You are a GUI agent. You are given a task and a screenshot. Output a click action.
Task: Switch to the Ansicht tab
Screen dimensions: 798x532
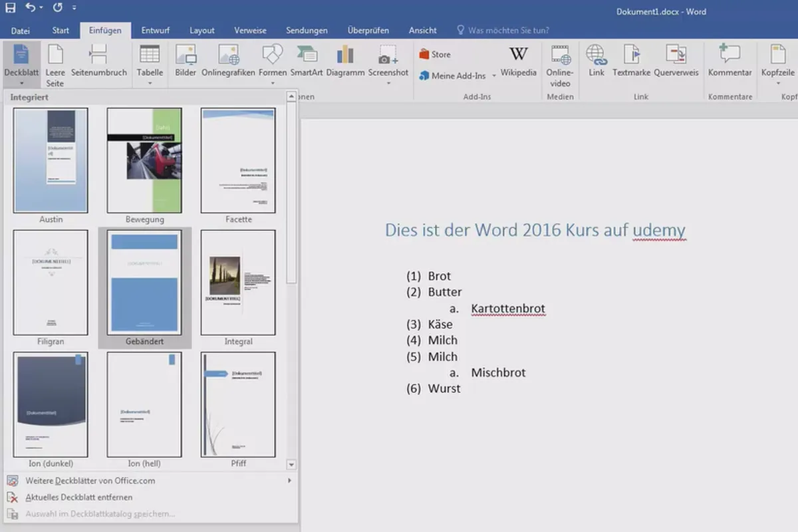click(x=422, y=30)
